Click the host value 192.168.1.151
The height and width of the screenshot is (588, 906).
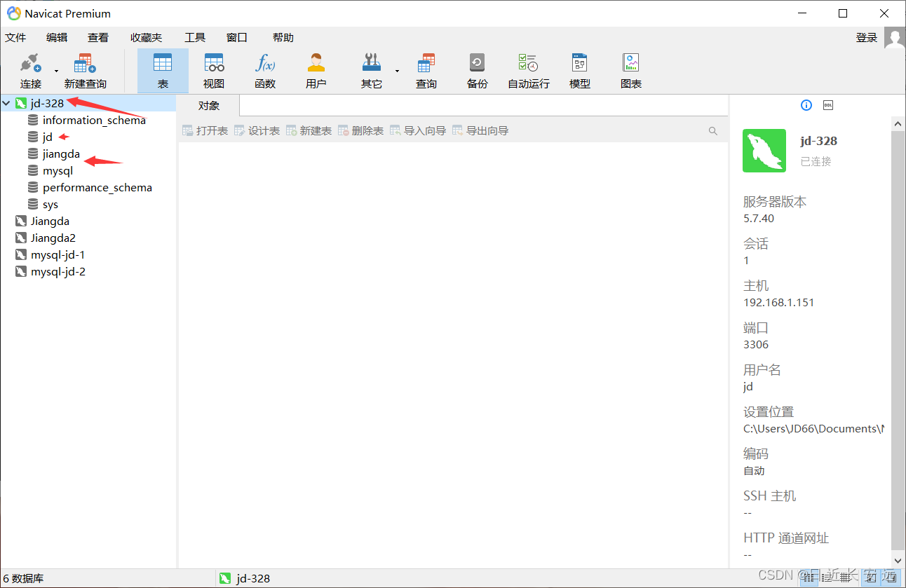(x=778, y=303)
